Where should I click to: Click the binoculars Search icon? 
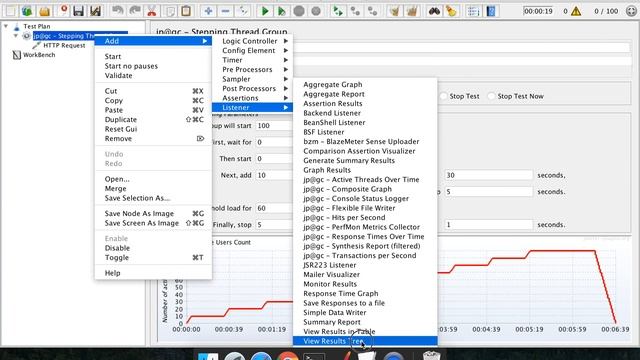tap(434, 11)
